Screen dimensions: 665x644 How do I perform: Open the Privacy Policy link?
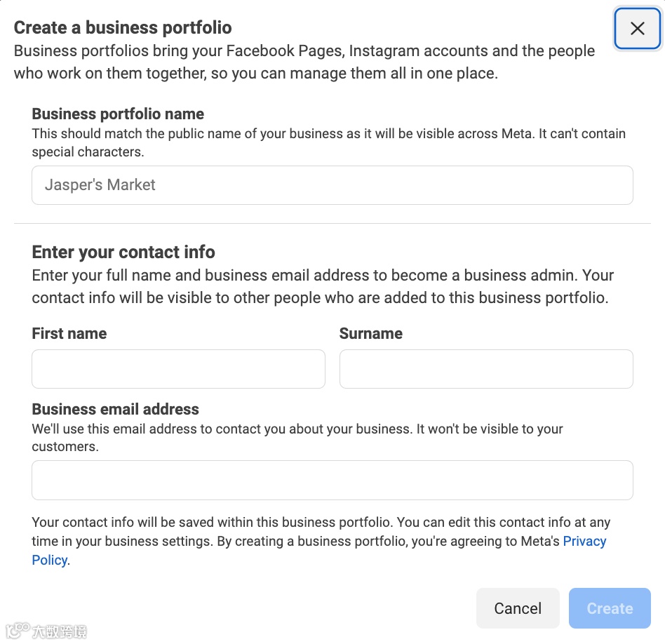coord(584,542)
